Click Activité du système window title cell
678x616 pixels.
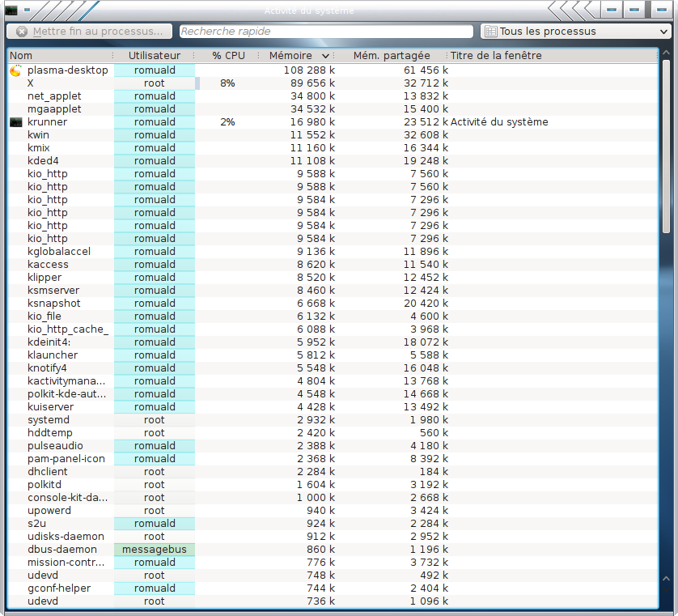click(x=499, y=122)
